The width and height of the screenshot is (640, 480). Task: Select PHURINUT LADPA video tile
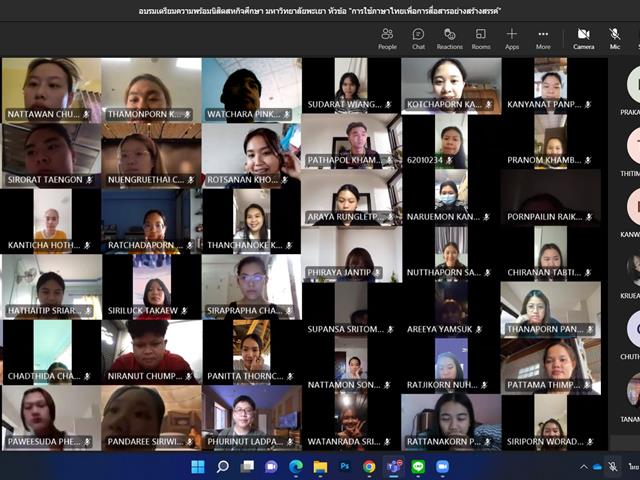pos(251,418)
